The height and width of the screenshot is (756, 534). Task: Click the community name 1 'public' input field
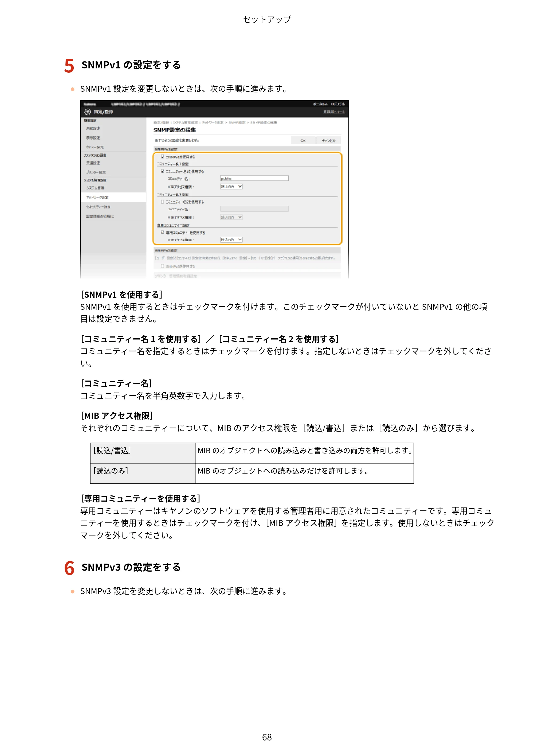click(254, 179)
